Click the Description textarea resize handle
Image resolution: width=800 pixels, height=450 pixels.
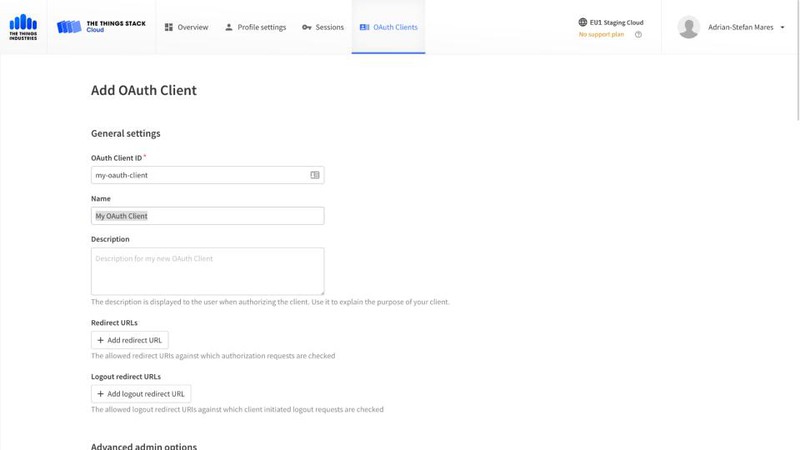tap(321, 292)
